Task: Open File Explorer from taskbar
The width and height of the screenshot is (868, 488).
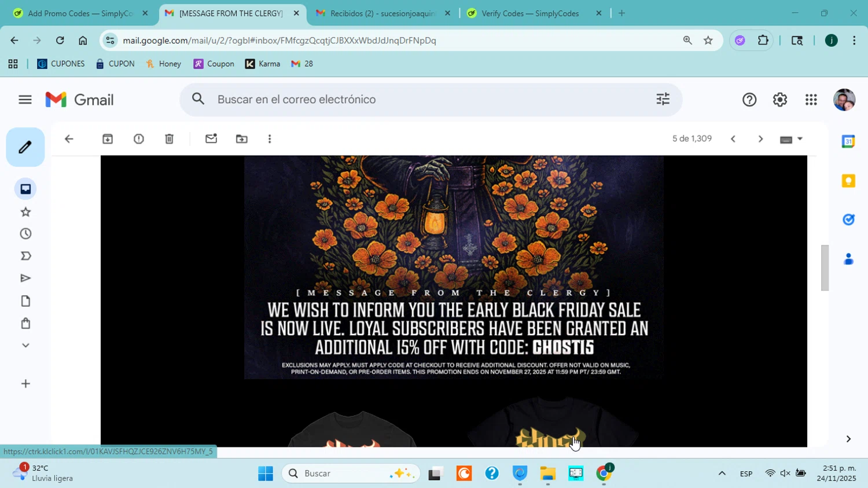Action: click(x=547, y=474)
